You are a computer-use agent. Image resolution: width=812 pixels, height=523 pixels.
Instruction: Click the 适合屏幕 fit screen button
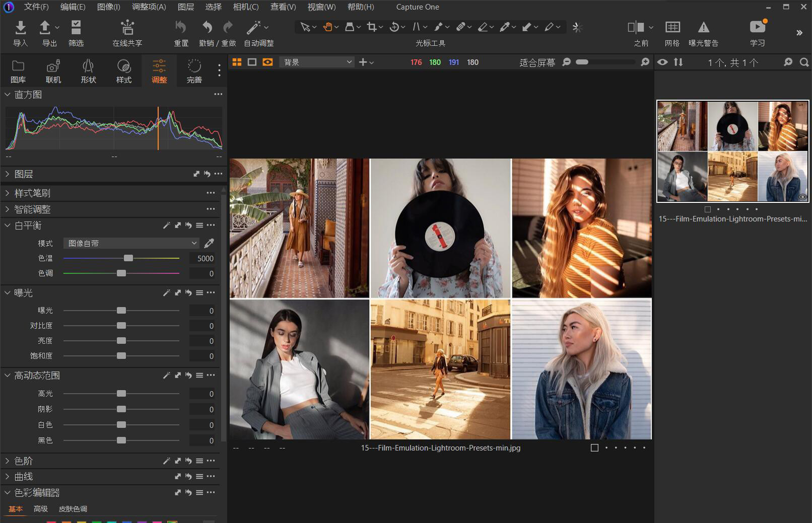click(x=537, y=62)
